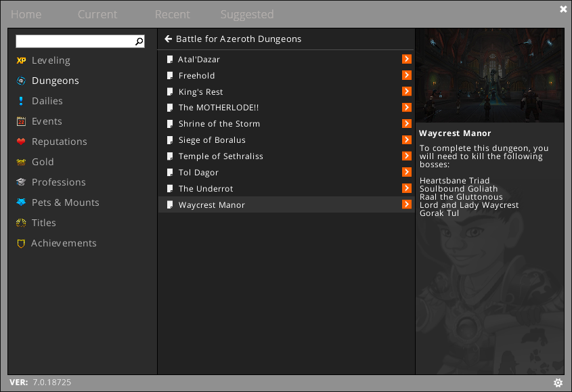This screenshot has height=392, width=572.
Task: Click the document icon beside The MOTHERLODE!!
Action: pos(170,108)
